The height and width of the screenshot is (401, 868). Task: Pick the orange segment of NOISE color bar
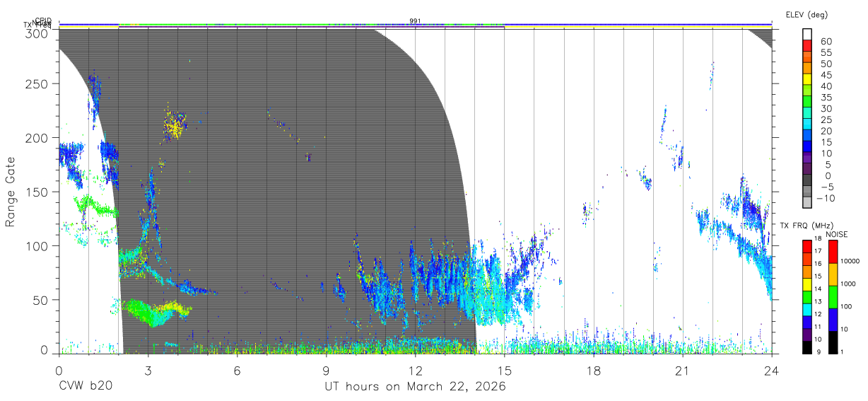(833, 274)
